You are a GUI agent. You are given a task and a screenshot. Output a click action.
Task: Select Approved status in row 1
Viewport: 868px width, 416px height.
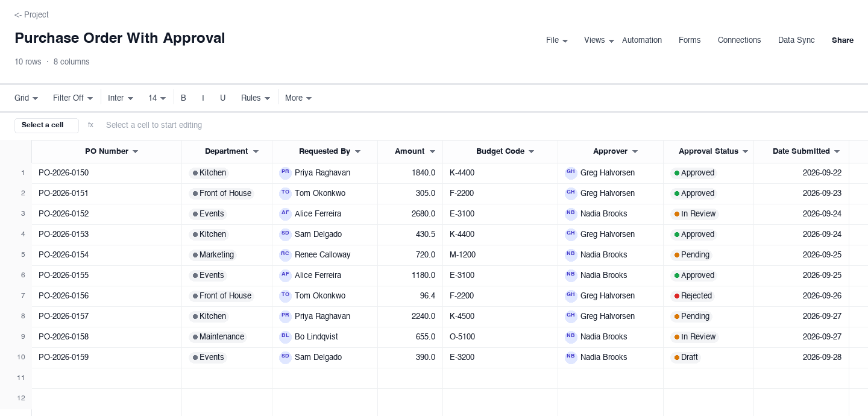[694, 173]
